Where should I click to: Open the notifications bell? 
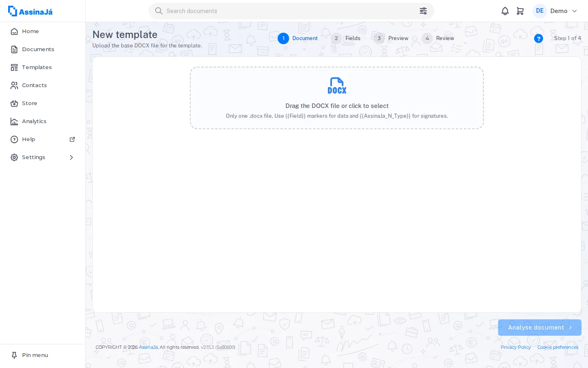[x=505, y=11]
